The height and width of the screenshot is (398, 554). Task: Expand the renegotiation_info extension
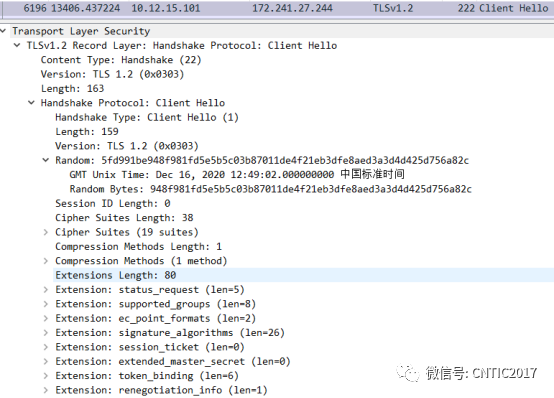46,390
